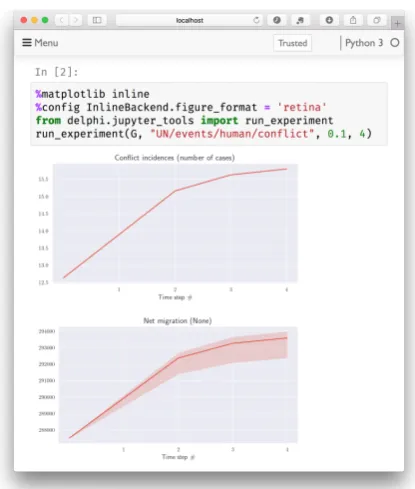
Task: Show all tabs overview icon
Action: click(x=377, y=20)
